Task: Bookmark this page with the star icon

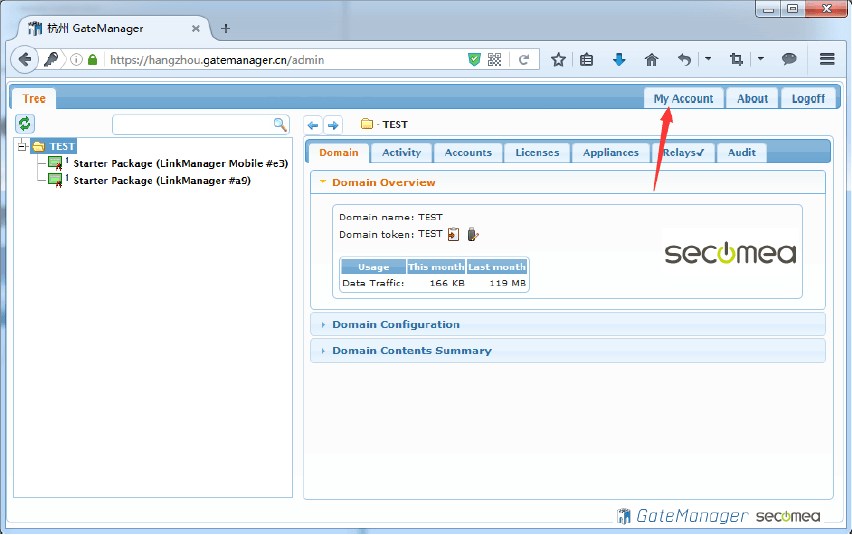Action: (558, 60)
